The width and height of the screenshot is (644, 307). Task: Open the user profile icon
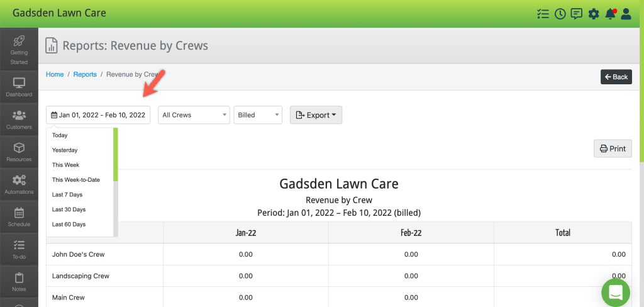626,14
